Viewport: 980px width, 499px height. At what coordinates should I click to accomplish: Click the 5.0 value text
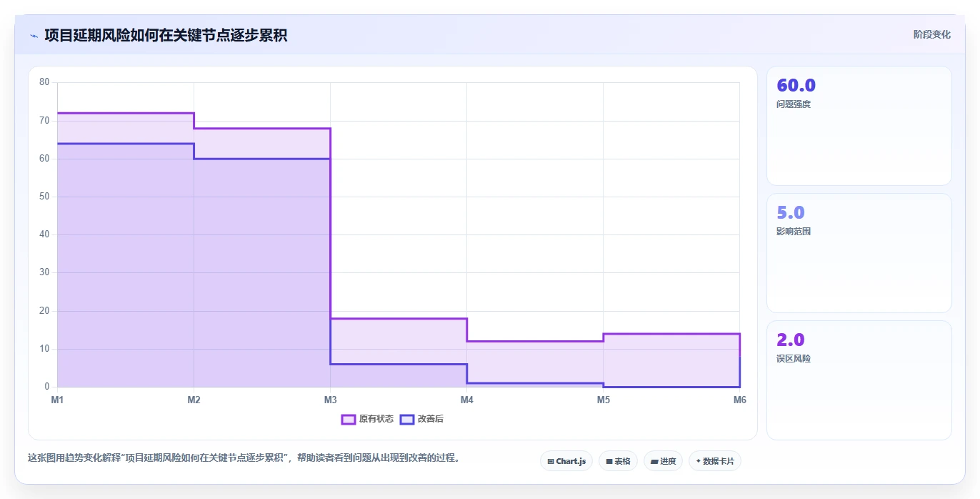791,212
